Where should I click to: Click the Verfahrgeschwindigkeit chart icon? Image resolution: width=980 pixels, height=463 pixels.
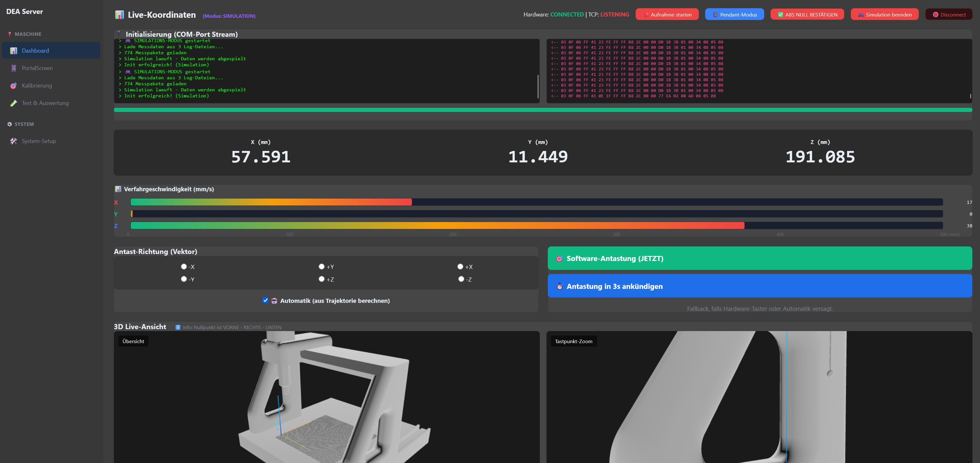point(118,189)
